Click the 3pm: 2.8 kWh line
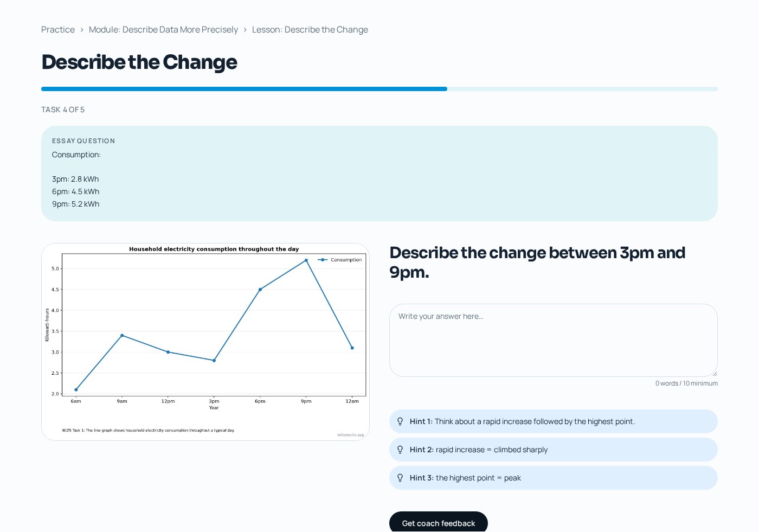Viewport: 759px width, 532px height. [75, 179]
